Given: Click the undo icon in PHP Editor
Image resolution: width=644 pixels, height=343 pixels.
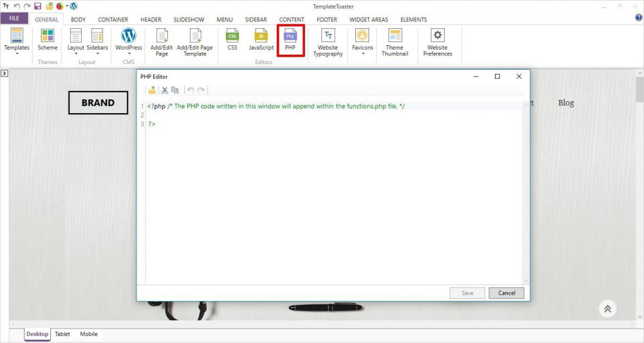Looking at the screenshot, I should click(x=191, y=90).
